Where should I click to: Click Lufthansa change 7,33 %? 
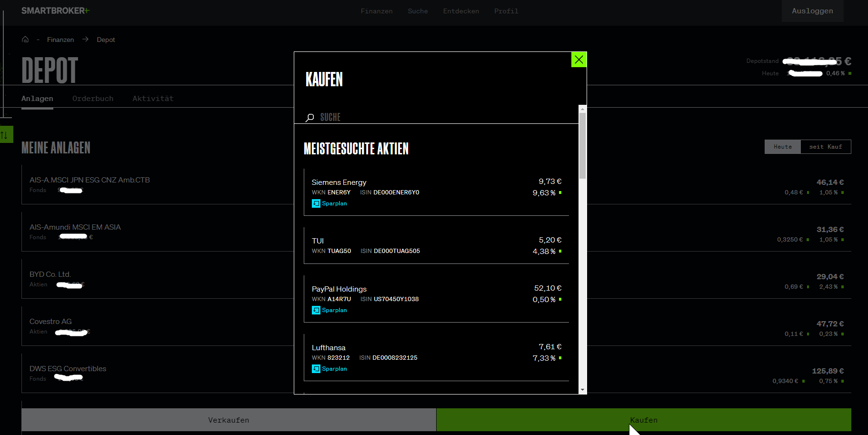pos(544,358)
